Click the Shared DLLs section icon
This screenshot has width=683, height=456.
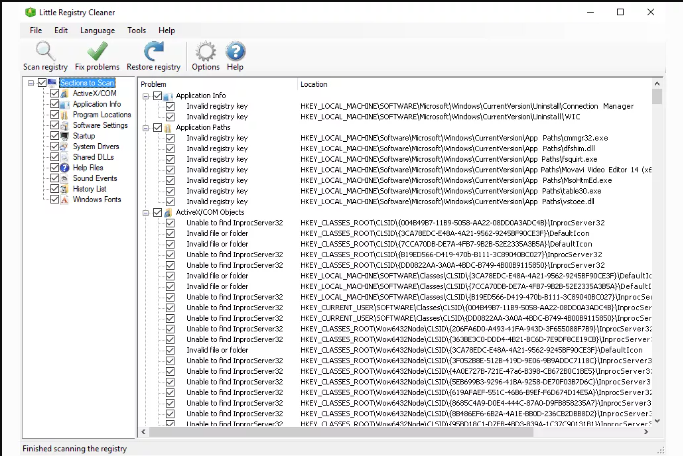pyautogui.click(x=64, y=157)
